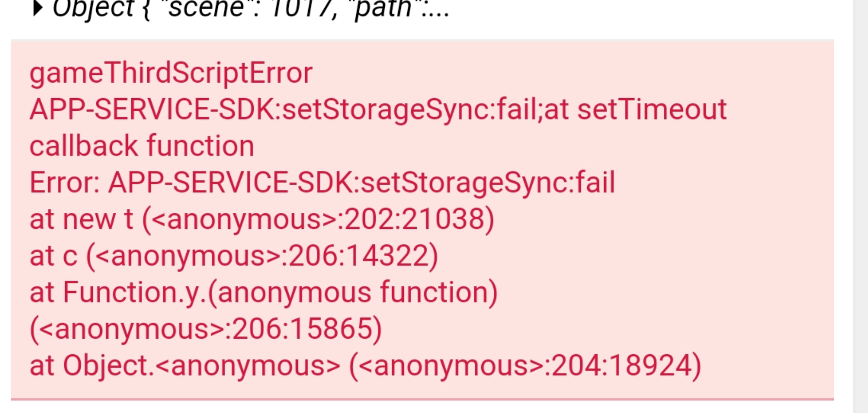Select the gameThirdScriptError heading line
Image resolution: width=868 pixels, height=413 pixels.
tap(171, 73)
